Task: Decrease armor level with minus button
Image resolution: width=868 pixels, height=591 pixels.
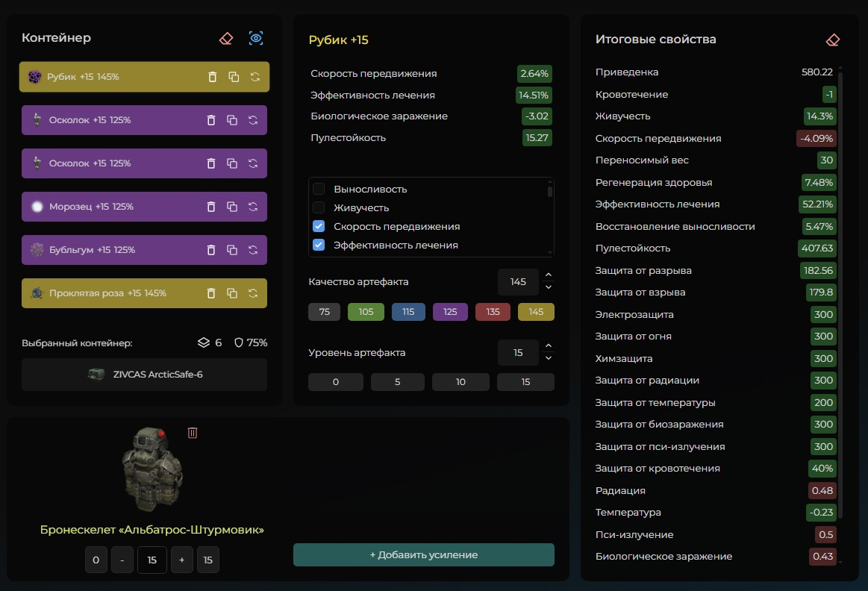Action: (122, 560)
